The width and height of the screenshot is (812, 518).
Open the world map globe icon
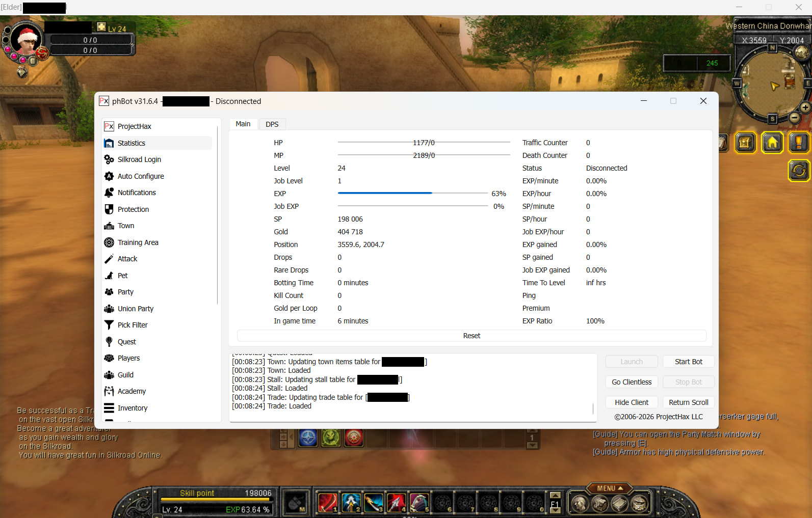801,52
